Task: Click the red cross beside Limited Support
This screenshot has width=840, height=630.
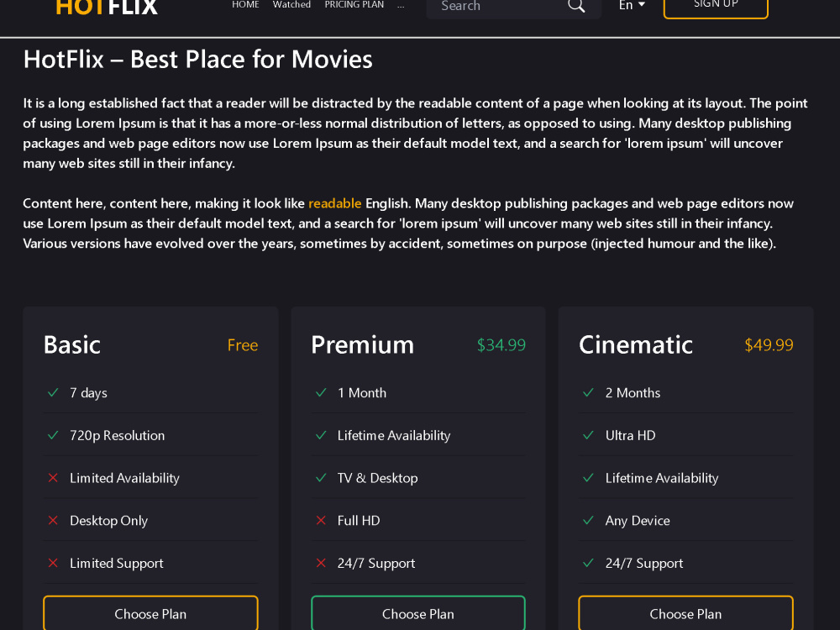Action: click(x=53, y=563)
